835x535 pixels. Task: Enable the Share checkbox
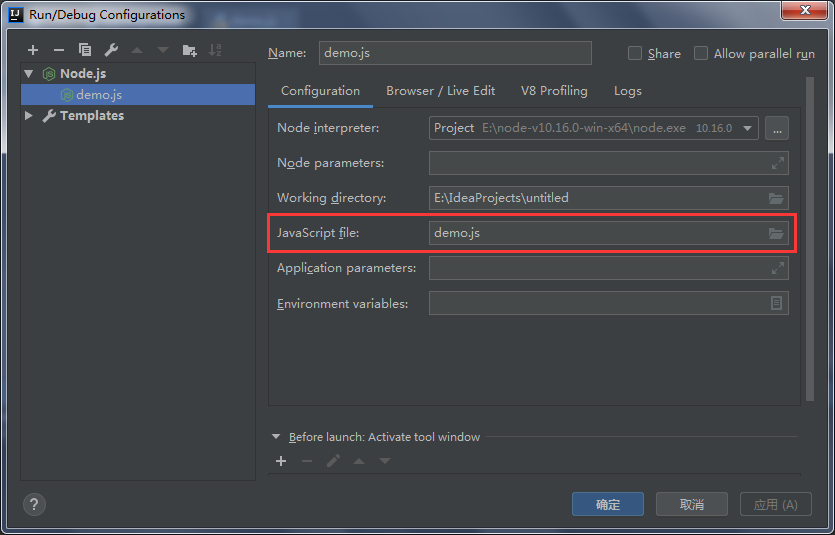tap(635, 53)
